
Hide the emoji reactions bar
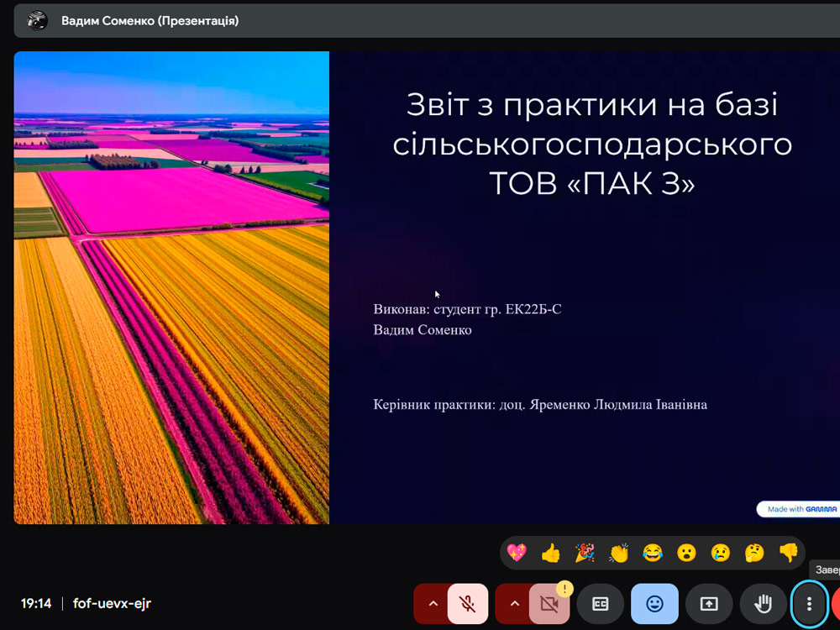(x=654, y=604)
